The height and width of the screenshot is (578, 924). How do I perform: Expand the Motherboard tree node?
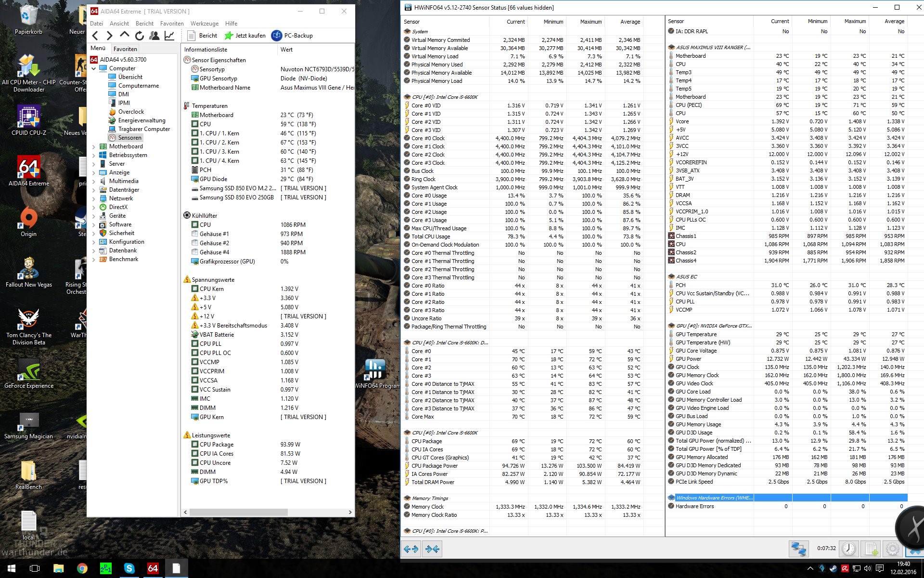point(94,146)
